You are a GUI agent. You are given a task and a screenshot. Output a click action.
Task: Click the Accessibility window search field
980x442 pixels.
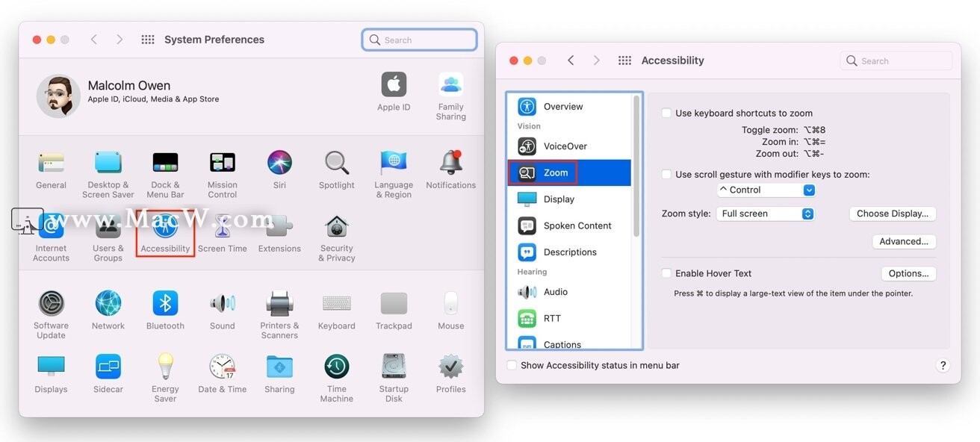[896, 61]
